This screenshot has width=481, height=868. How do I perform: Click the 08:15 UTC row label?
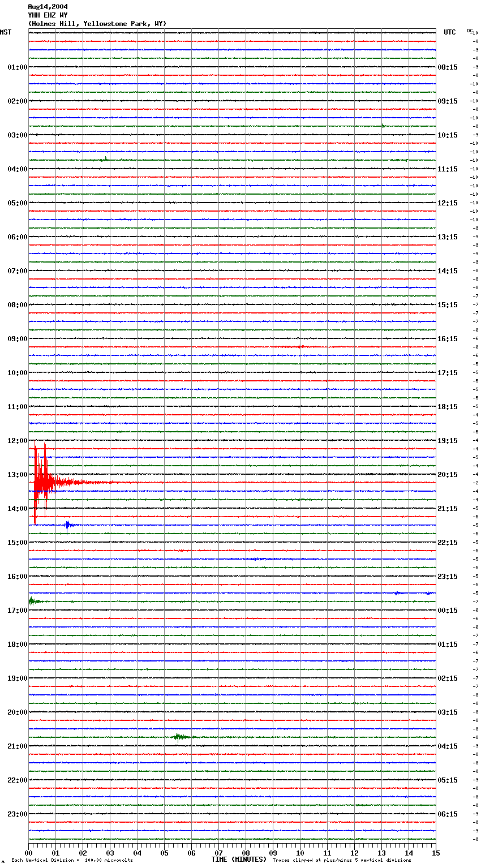pyautogui.click(x=448, y=67)
